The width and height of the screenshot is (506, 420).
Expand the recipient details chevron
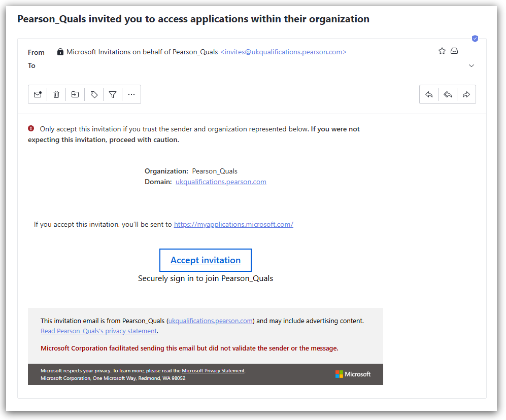[x=471, y=66]
